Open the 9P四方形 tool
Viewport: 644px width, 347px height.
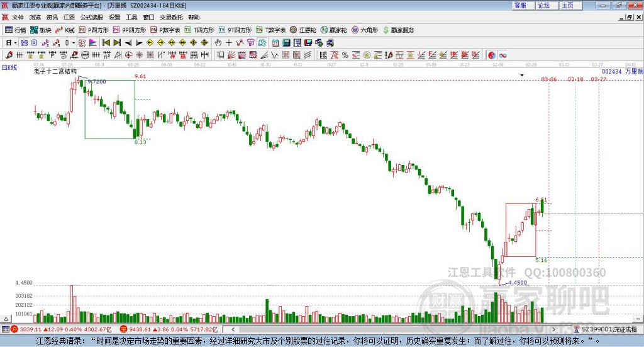[x=130, y=30]
